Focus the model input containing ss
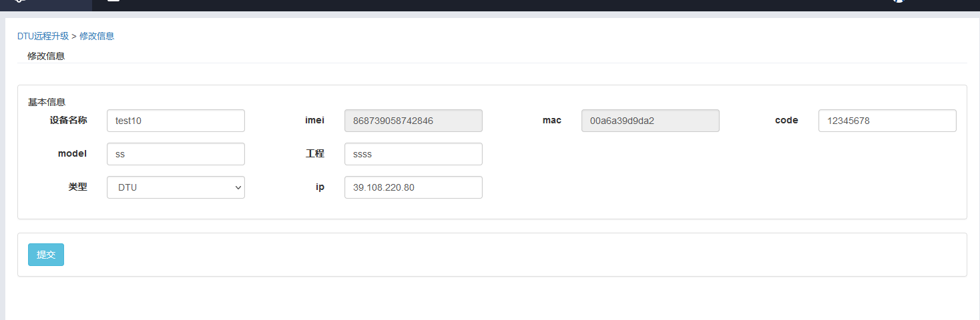 [x=176, y=154]
